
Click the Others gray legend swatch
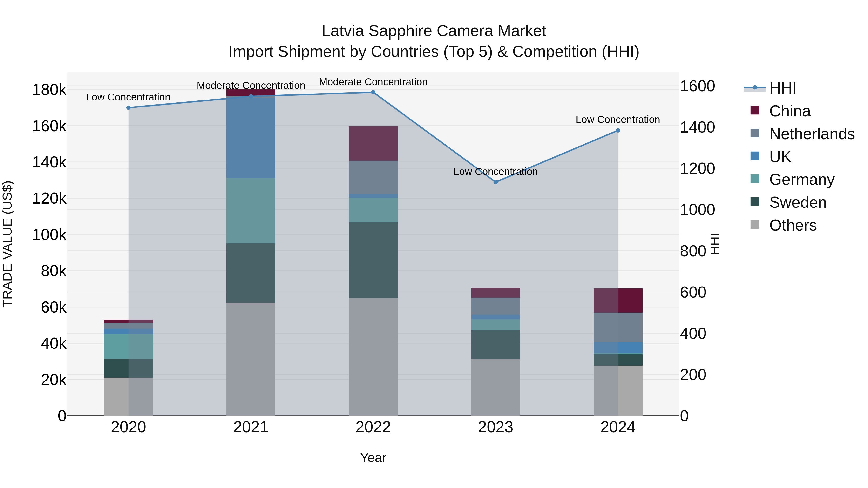[x=755, y=225]
